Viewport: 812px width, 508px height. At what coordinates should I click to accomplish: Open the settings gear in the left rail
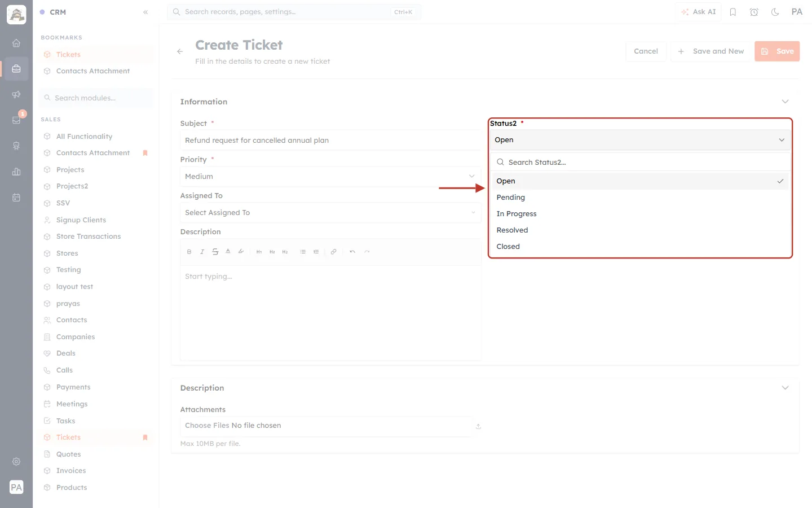point(16,462)
